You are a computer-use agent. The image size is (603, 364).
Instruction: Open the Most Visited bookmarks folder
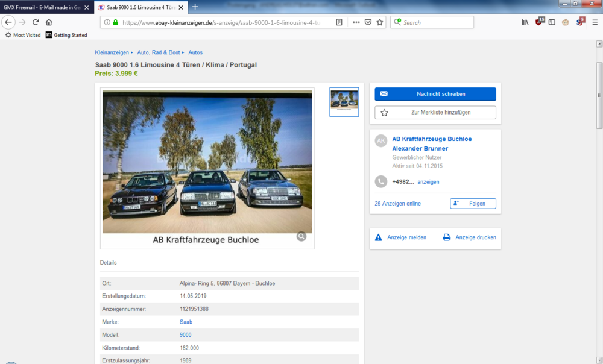point(23,35)
